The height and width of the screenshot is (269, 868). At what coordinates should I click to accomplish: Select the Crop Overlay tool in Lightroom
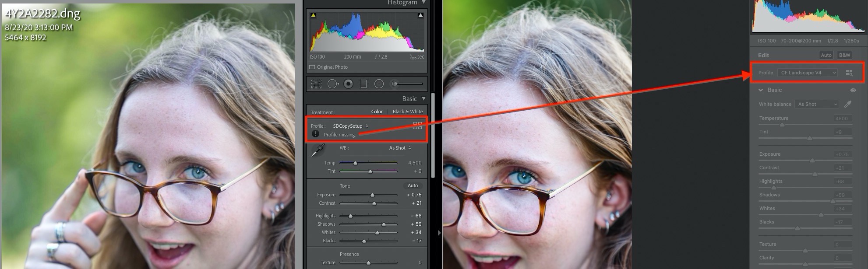click(316, 84)
